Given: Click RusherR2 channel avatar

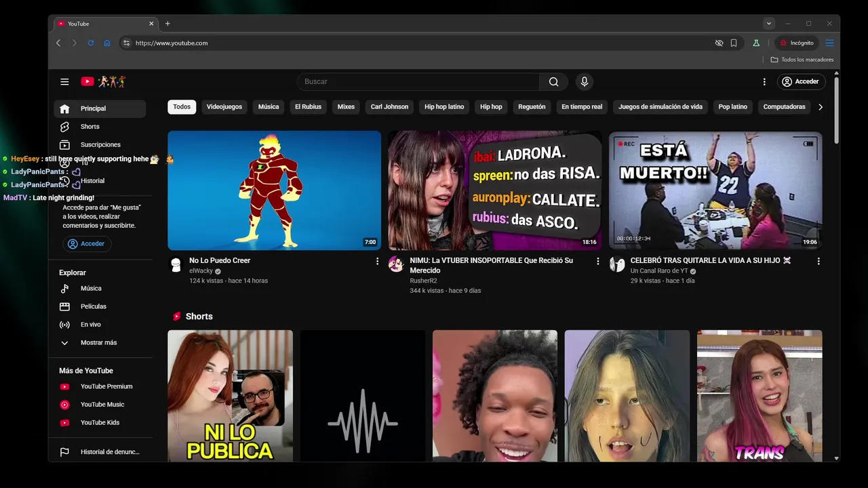Looking at the screenshot, I should coord(396,264).
